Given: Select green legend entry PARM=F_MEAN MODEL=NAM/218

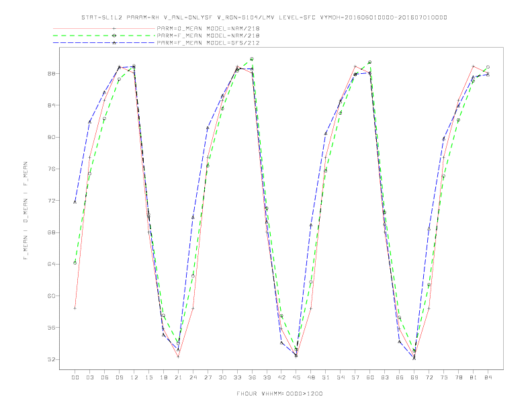Looking at the screenshot, I should (208, 36).
